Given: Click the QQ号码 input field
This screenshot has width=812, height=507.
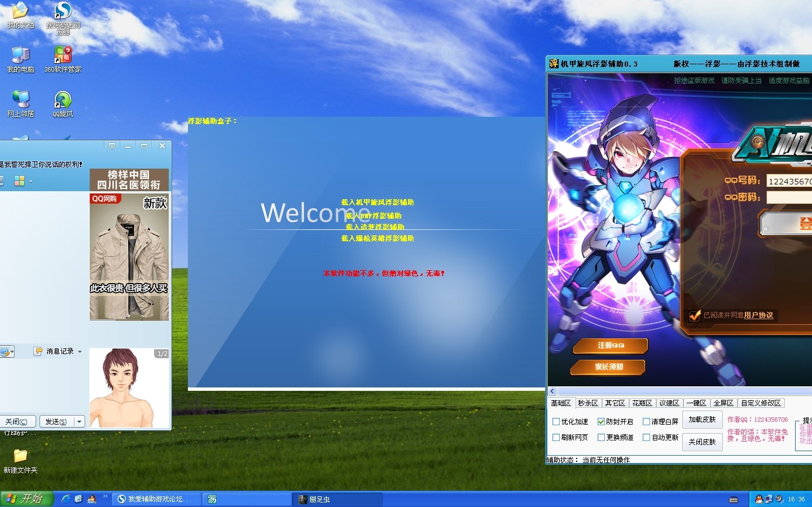Looking at the screenshot, I should (x=789, y=181).
